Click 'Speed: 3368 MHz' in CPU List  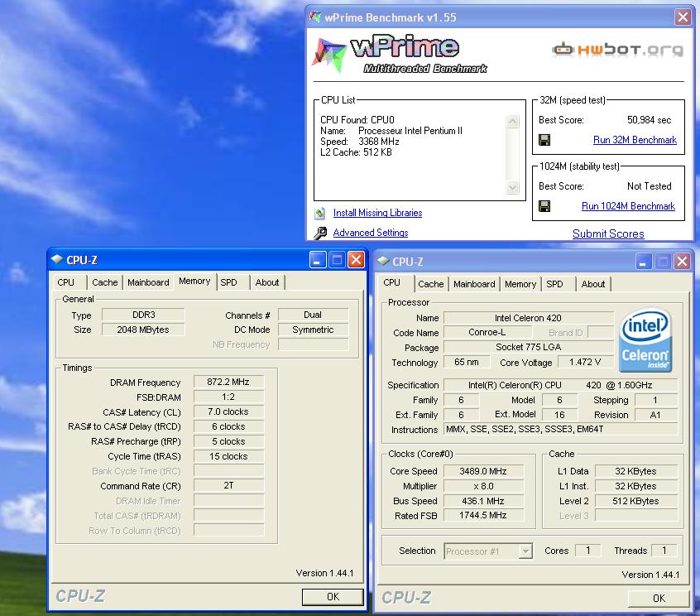click(359, 142)
